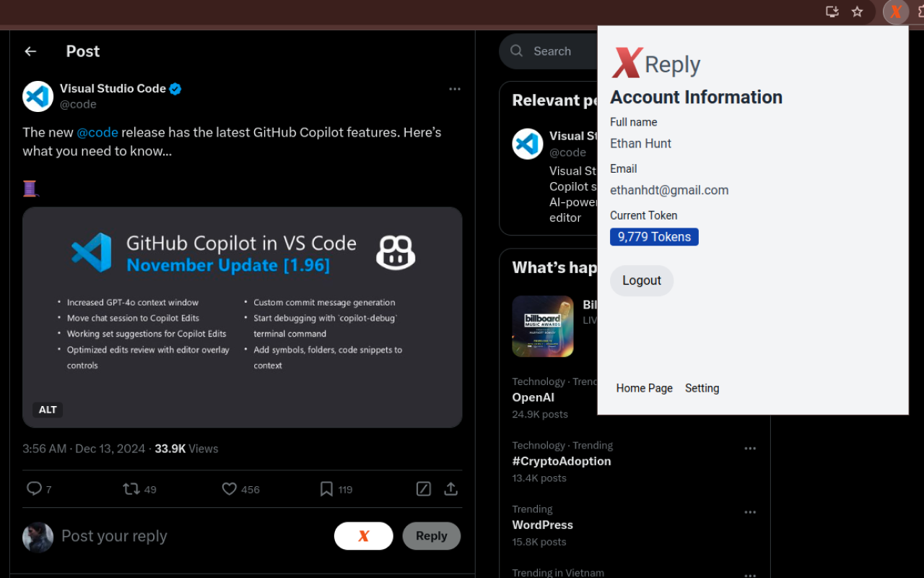Click the Account Information heading

(x=697, y=97)
